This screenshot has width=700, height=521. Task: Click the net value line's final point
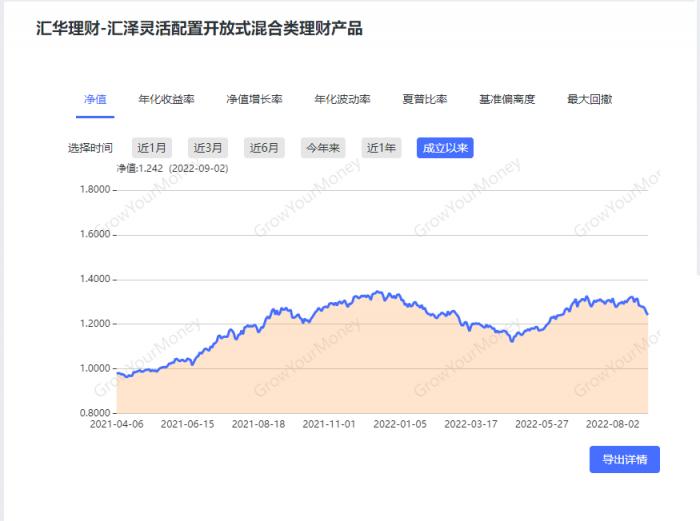[x=647, y=314]
